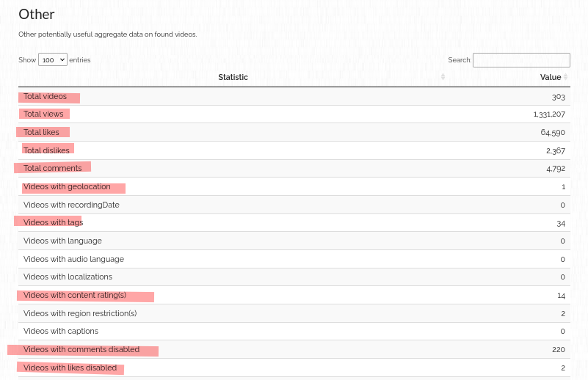Click the Total dislikes statistic
The height and width of the screenshot is (380, 588).
tap(46, 150)
